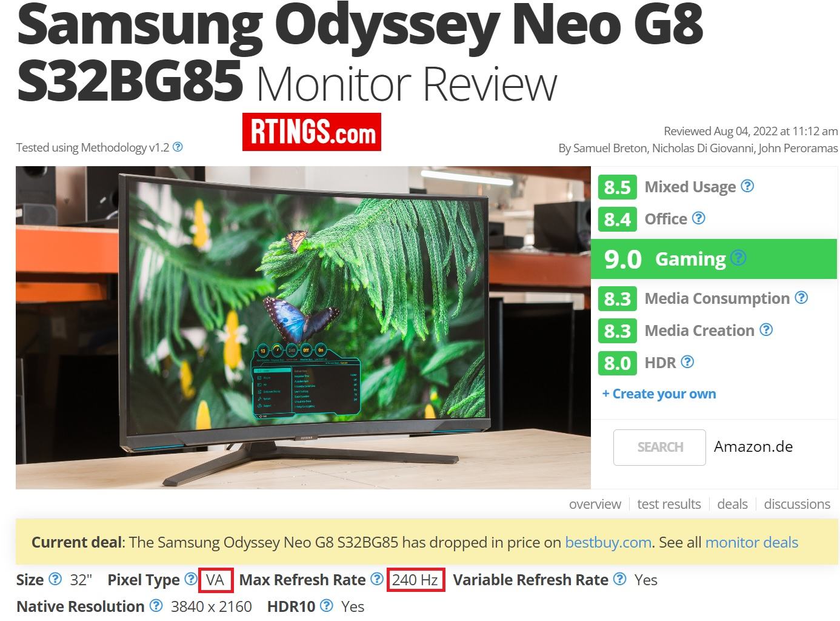
Task: Click help icon next to Size
Action: pos(55,579)
